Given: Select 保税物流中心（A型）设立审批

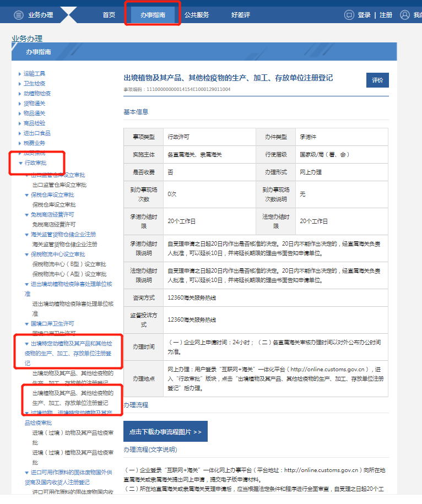Looking at the screenshot, I should (69, 274).
